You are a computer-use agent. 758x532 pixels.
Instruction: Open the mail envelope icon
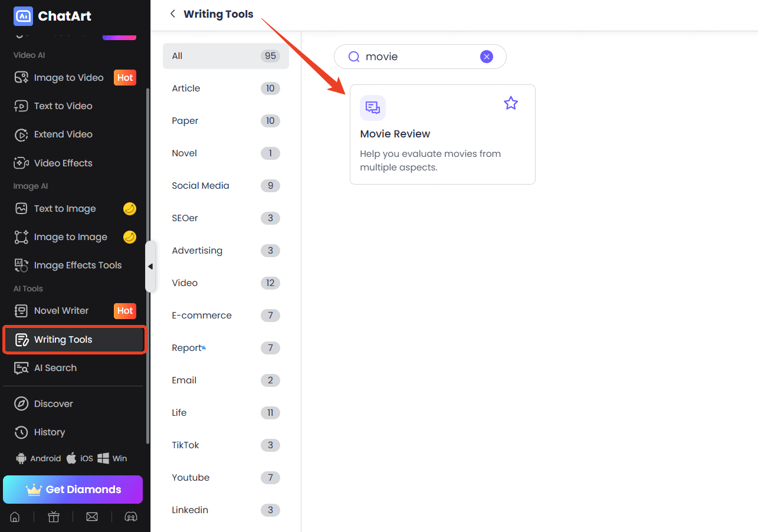coord(92,517)
